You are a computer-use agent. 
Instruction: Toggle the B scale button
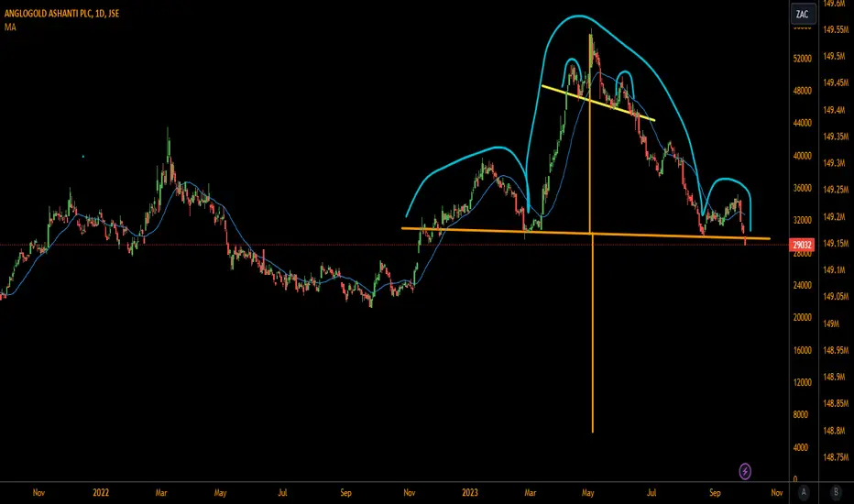pos(836,492)
